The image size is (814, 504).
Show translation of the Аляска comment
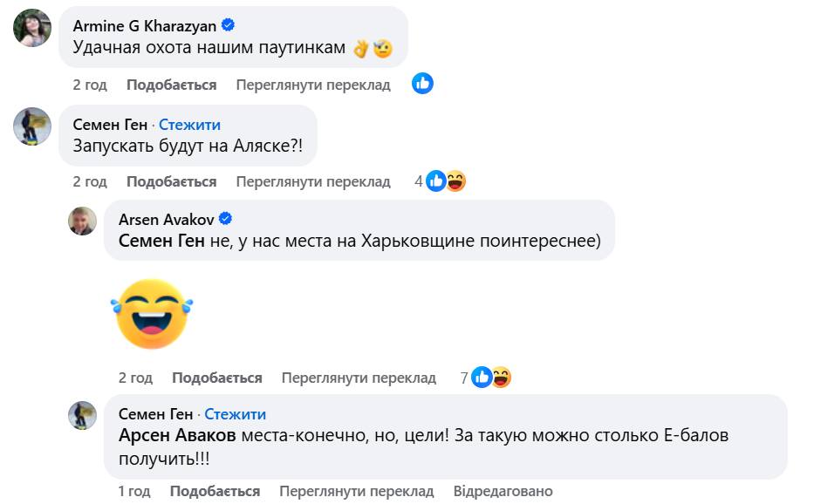[313, 181]
